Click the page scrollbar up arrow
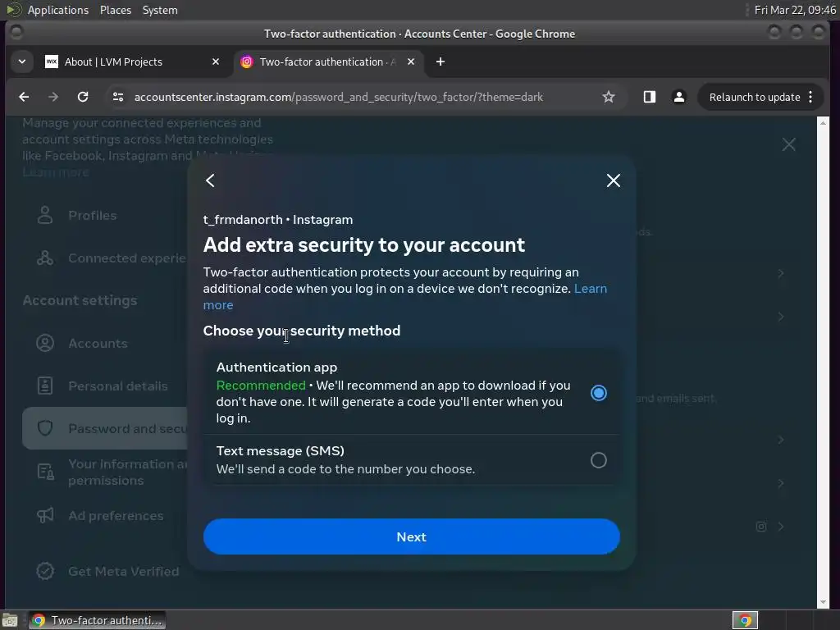 [x=824, y=123]
